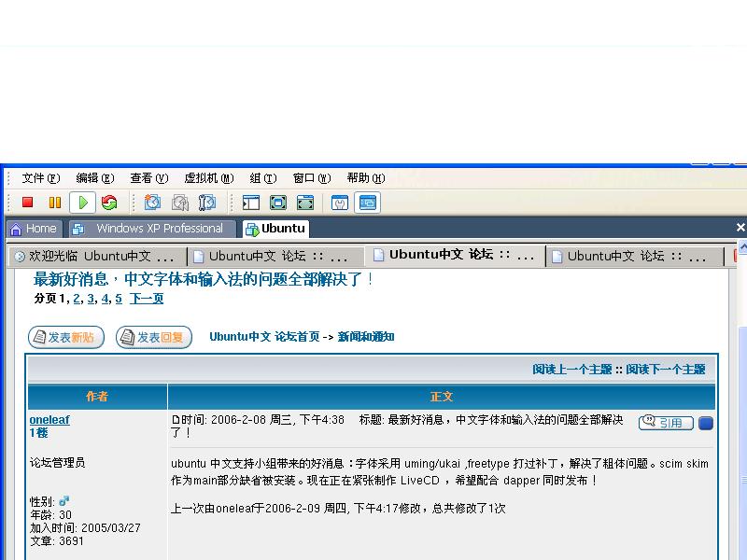Switch to the Windows XP Professional tab

coord(152,229)
